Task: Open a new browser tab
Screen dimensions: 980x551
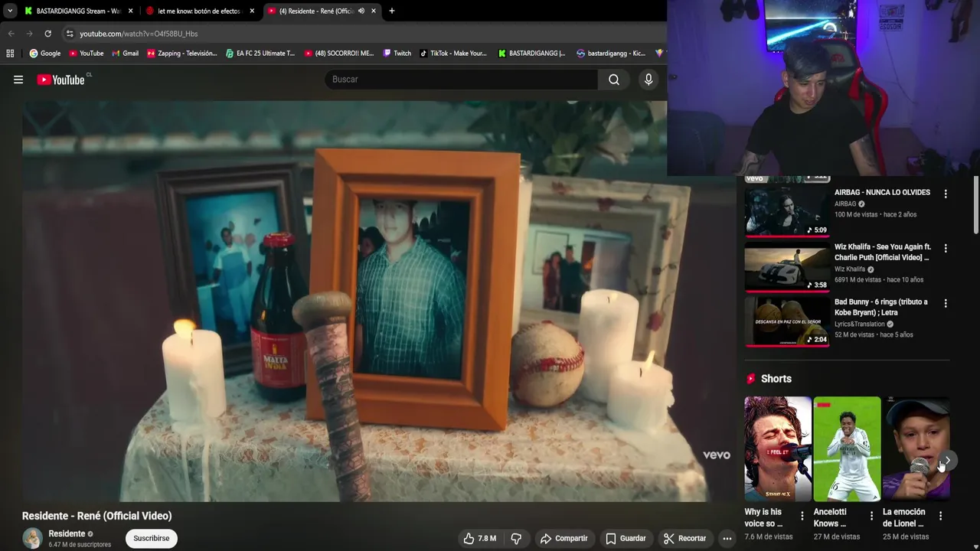Action: point(392,11)
